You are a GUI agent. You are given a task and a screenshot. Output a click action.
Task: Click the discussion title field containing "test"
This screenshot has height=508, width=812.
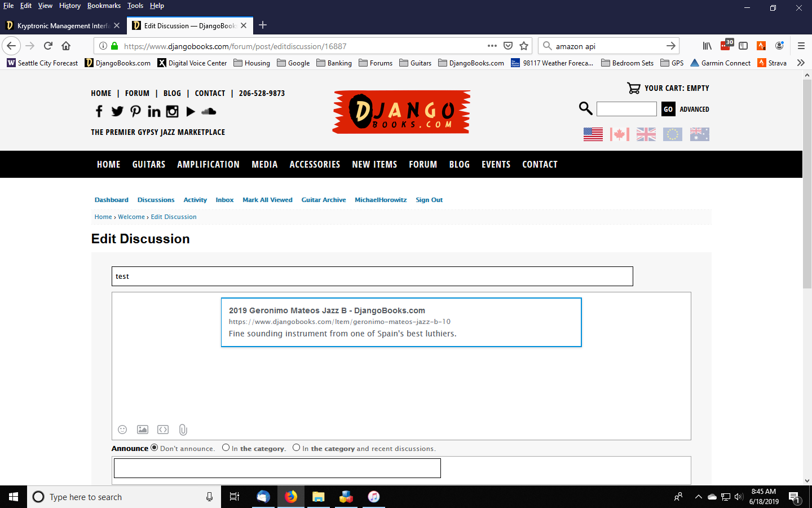pyautogui.click(x=372, y=276)
